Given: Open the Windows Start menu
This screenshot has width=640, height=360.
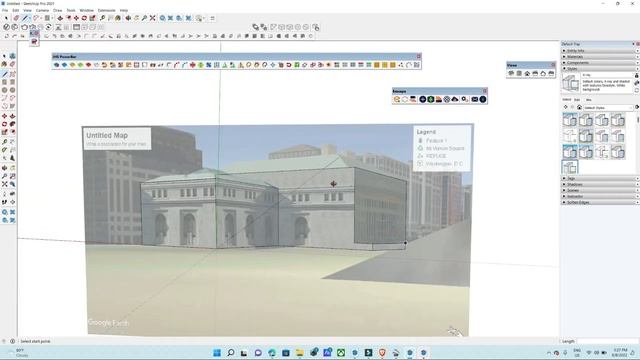Looking at the screenshot, I should (x=217, y=353).
